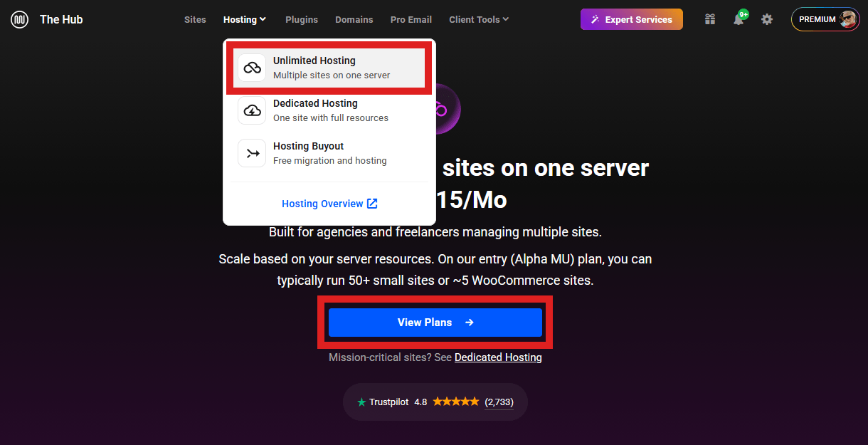The height and width of the screenshot is (445, 868).
Task: Click the user avatar picture
Action: 848,19
